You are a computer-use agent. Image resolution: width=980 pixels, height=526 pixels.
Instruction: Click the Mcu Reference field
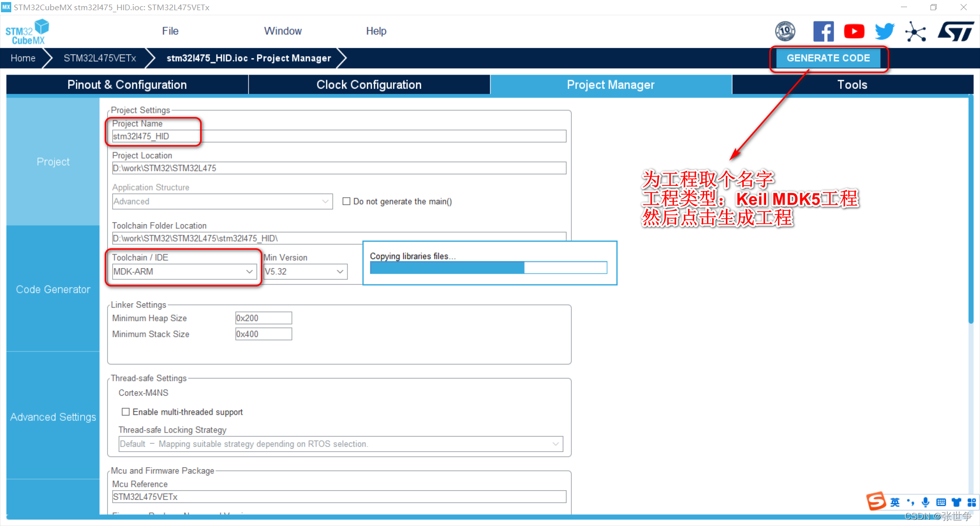[x=339, y=497]
